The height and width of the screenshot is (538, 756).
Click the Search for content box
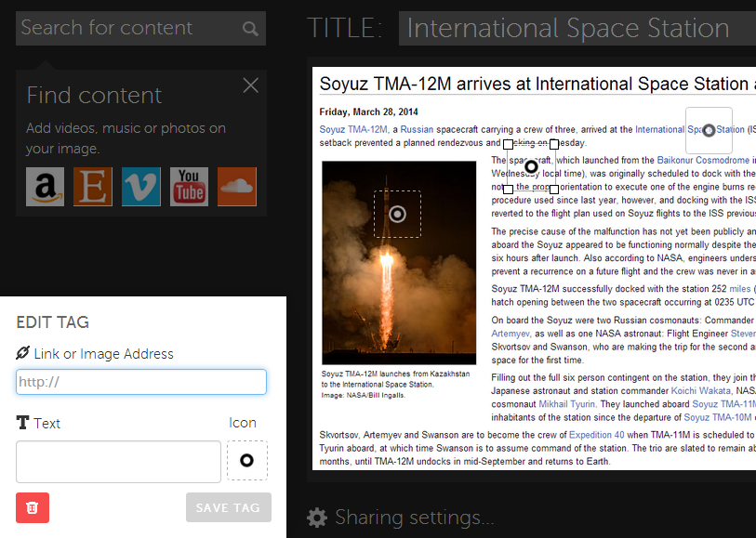coord(130,29)
